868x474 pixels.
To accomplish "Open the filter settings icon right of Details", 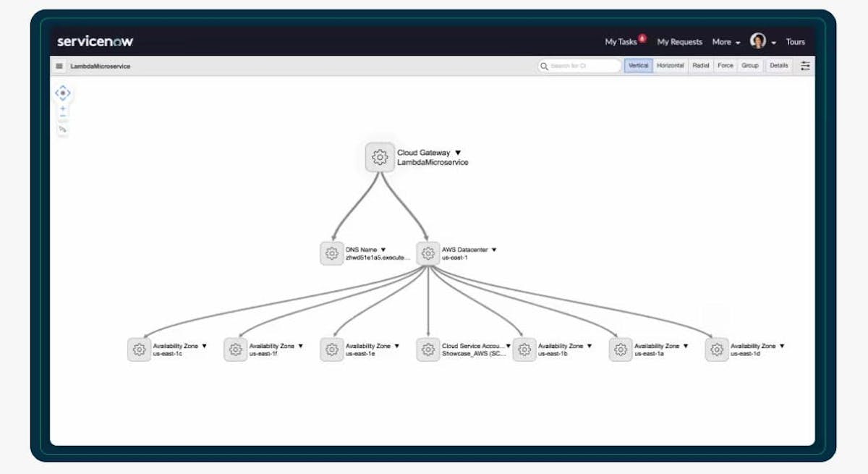I will tap(805, 65).
